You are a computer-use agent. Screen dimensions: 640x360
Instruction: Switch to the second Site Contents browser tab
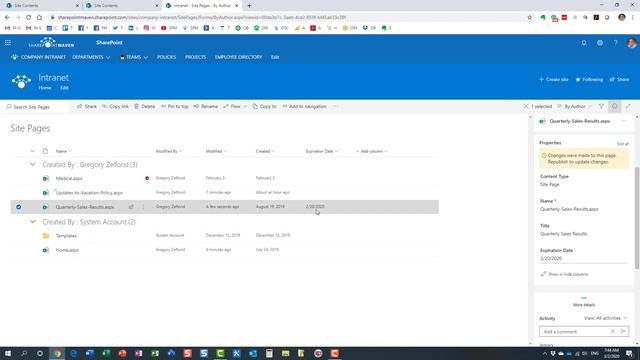pyautogui.click(x=122, y=6)
